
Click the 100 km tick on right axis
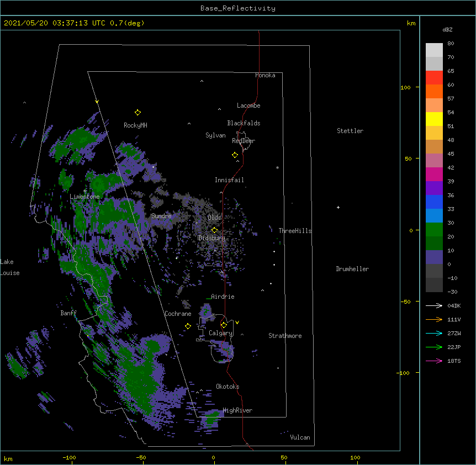(405, 87)
